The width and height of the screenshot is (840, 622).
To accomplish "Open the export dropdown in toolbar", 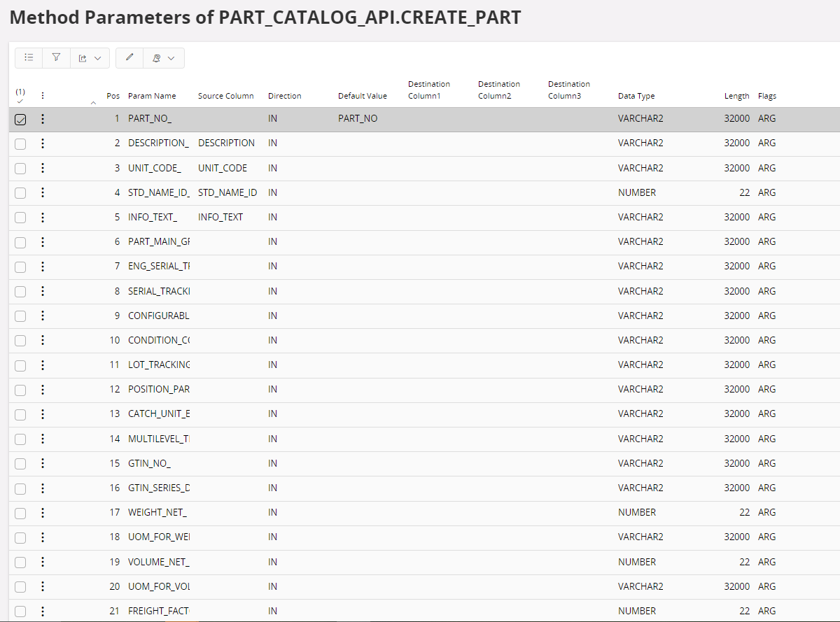I will click(89, 58).
